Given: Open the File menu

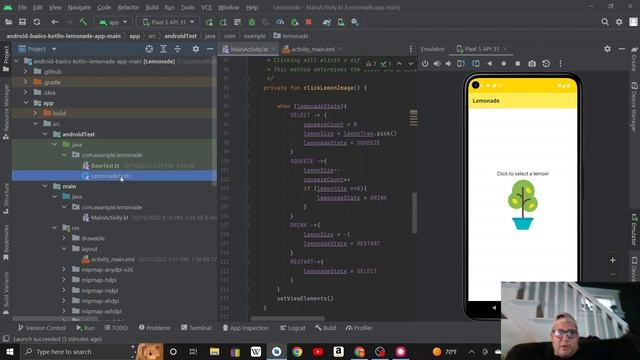Looking at the screenshot, I should coord(22,7).
